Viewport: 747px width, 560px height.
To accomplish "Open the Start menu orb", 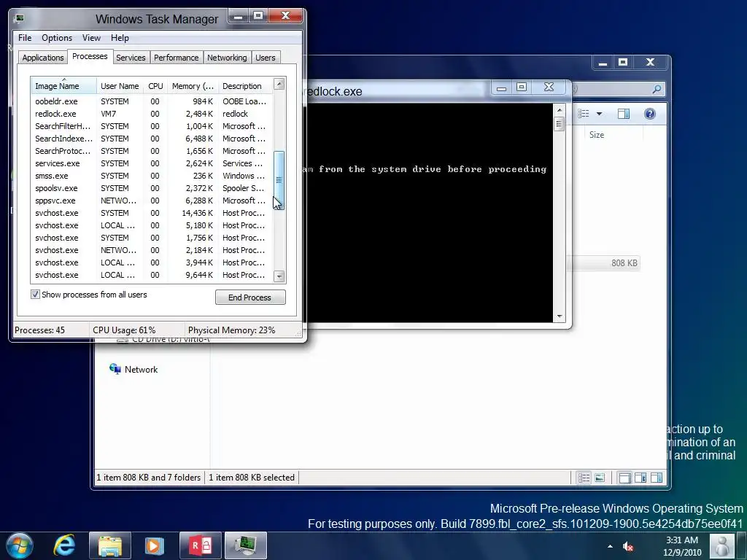I will (20, 545).
